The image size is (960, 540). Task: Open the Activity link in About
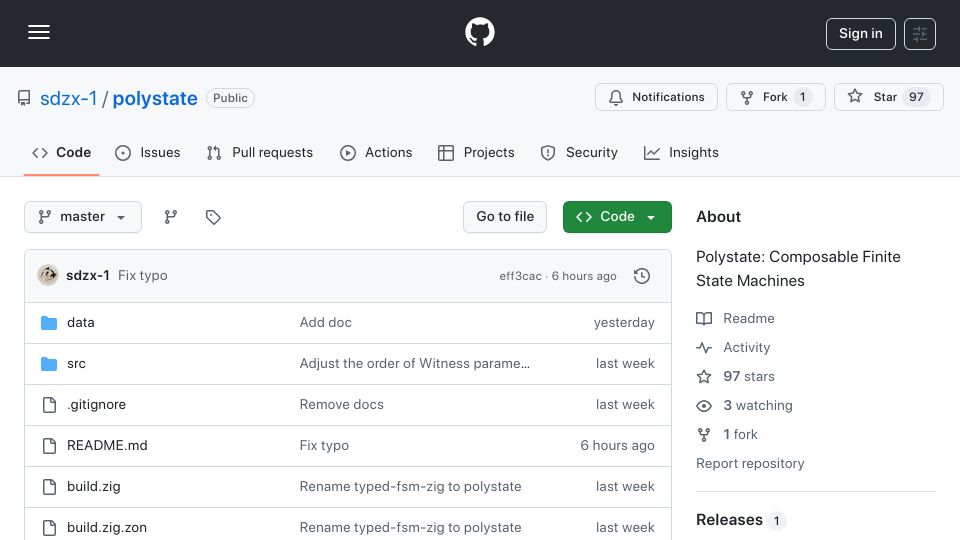[746, 348]
